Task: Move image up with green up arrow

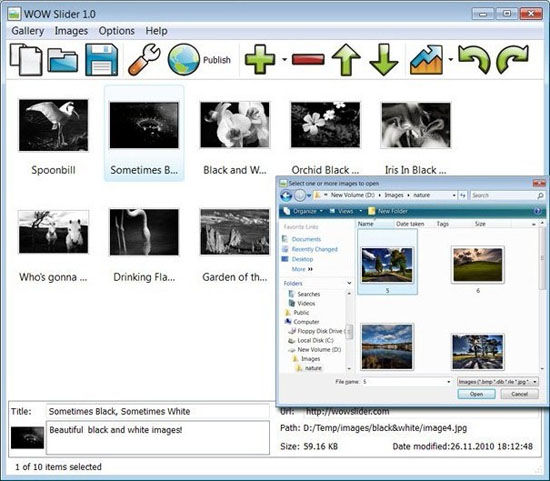Action: point(346,60)
